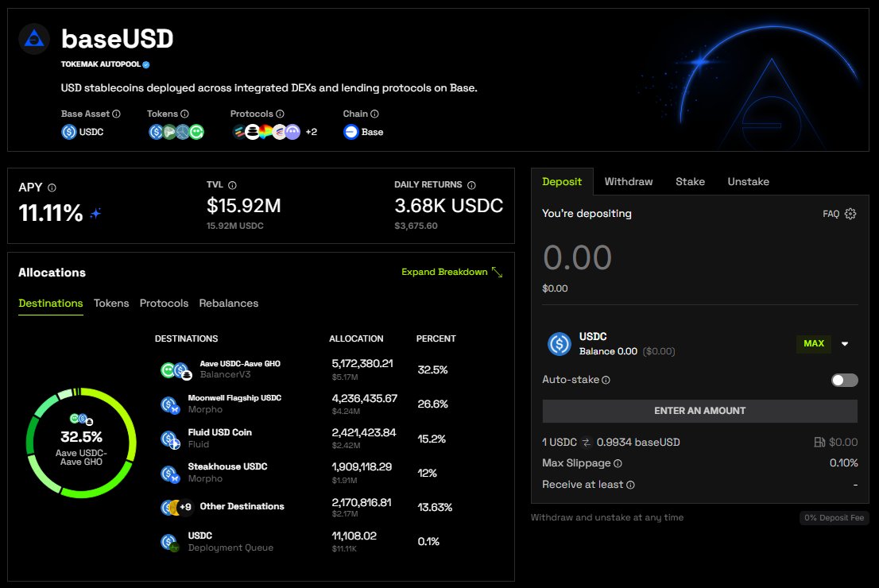Viewport: 879px width, 588px height.
Task: Open deposit settings gear icon
Action: pos(850,214)
